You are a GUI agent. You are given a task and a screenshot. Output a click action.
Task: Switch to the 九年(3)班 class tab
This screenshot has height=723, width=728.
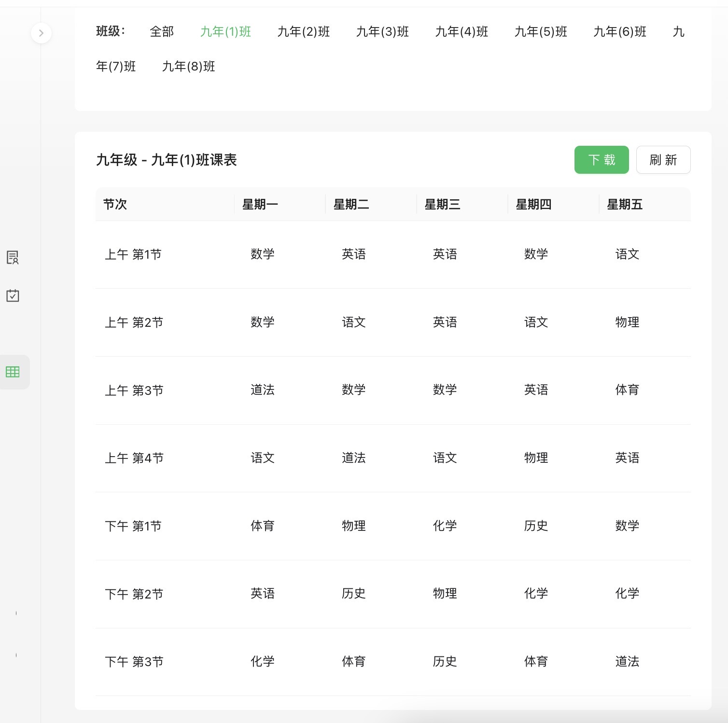point(382,32)
